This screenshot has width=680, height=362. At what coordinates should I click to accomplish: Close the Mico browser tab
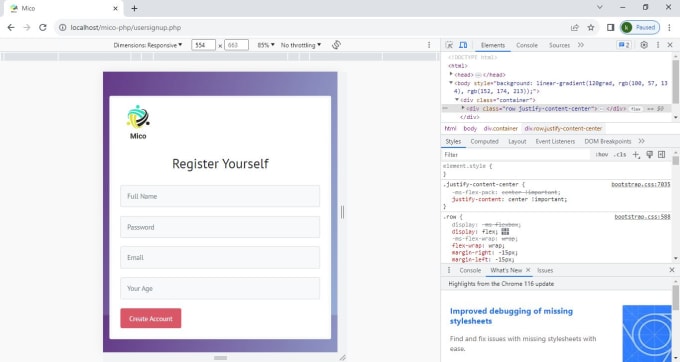tap(115, 8)
